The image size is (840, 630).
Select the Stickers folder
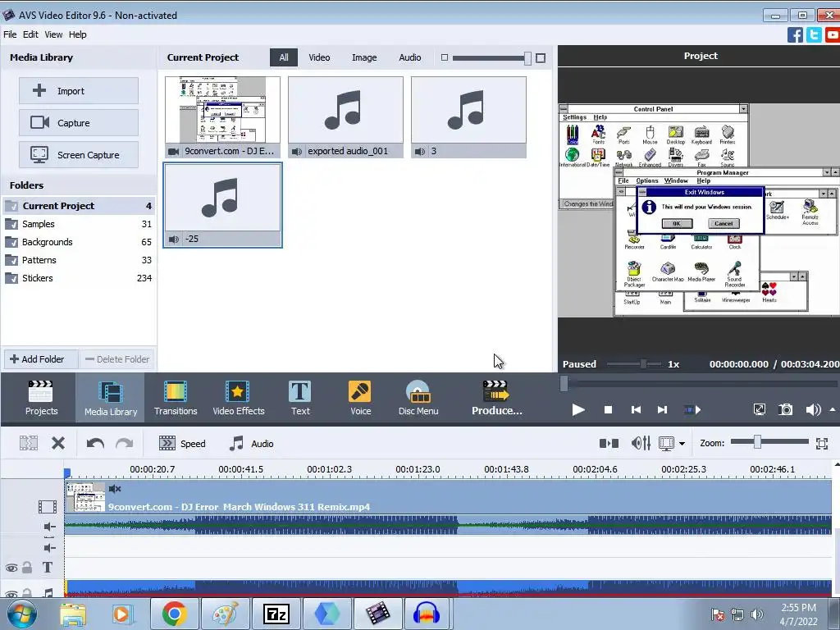tap(79, 278)
